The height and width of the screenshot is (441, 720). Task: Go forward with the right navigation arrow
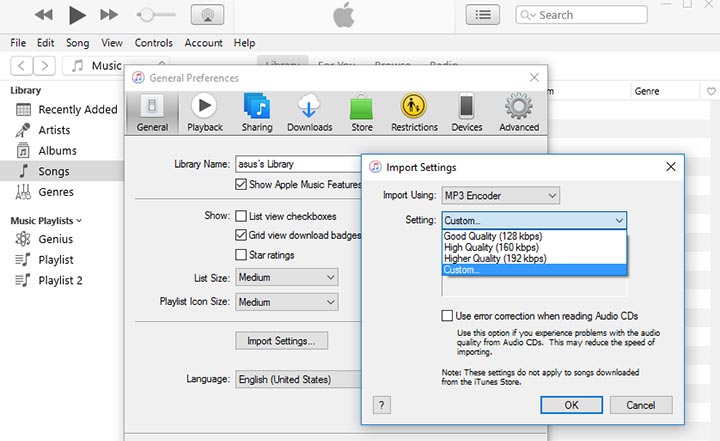(44, 66)
